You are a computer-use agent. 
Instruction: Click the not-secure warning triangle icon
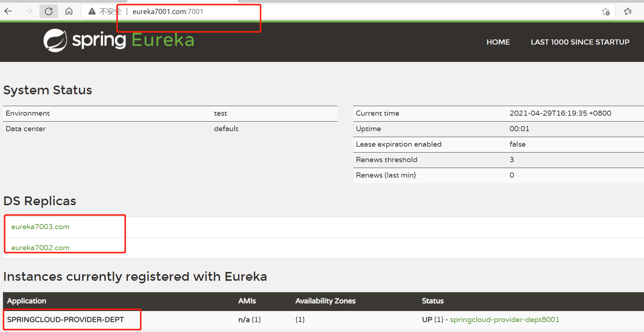coord(92,12)
